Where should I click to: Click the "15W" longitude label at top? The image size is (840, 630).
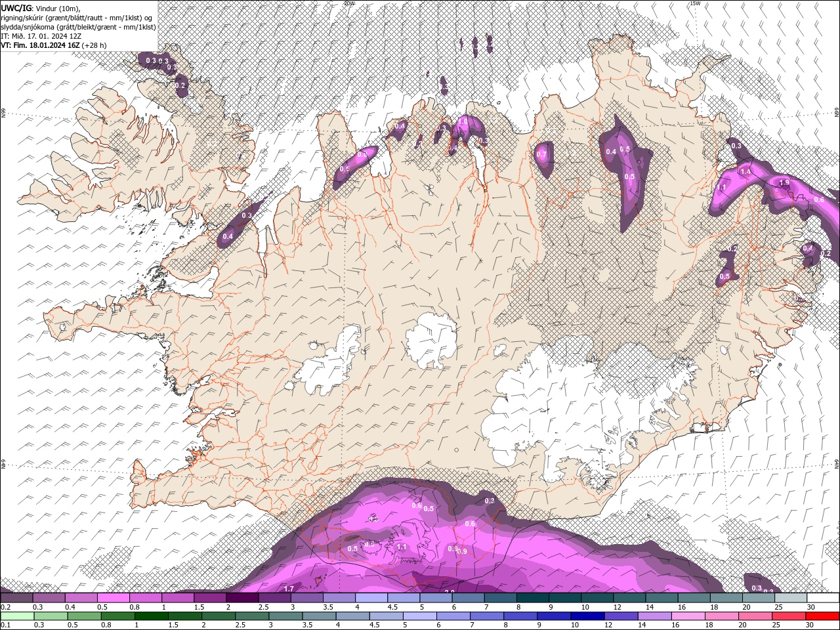click(x=695, y=3)
